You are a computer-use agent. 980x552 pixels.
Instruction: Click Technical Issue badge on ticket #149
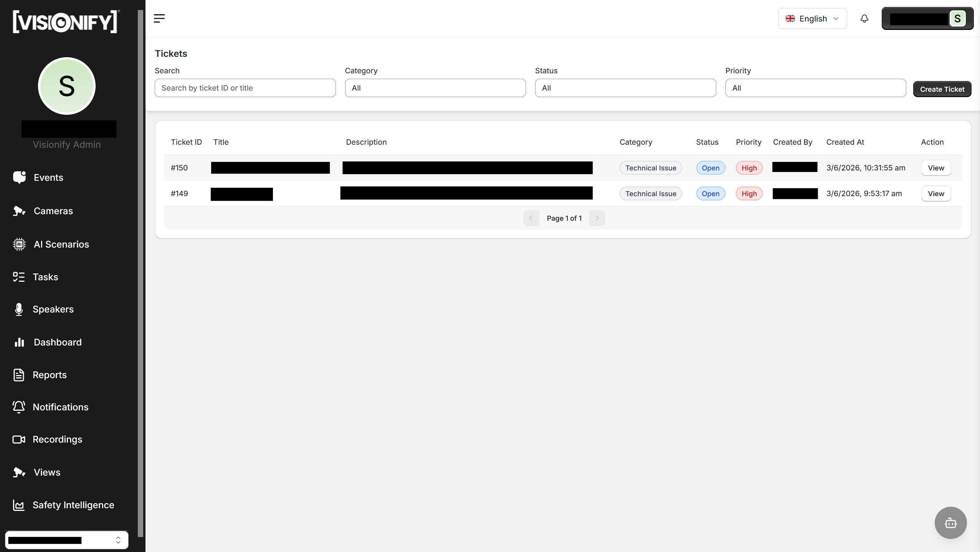[651, 193]
